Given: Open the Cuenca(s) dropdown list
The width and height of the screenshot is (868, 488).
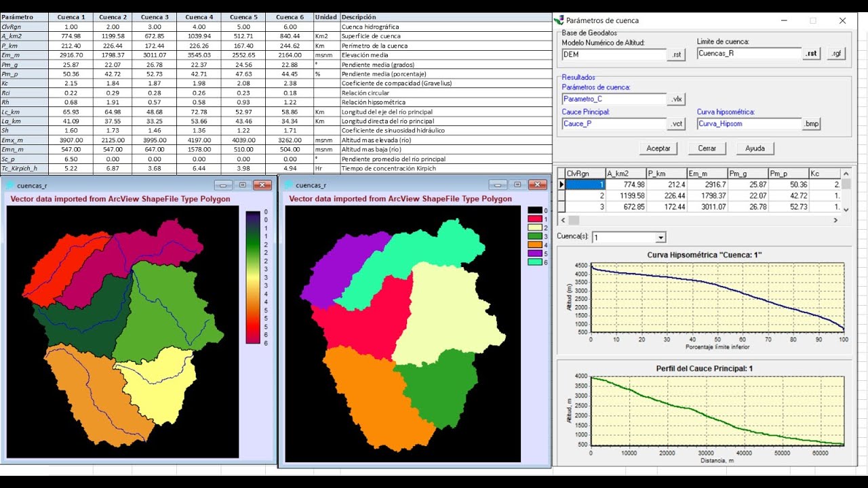Looking at the screenshot, I should 661,237.
